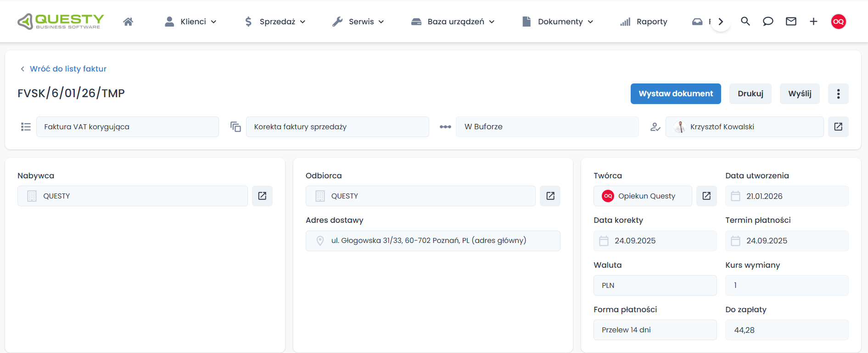Expand the Baza urządzeń menu
This screenshot has height=353, width=868.
click(453, 22)
